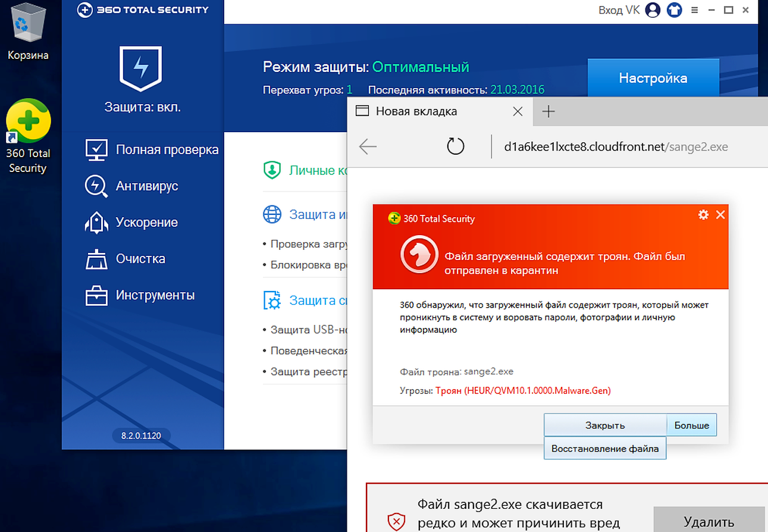This screenshot has width=768, height=532.
Task: Minimize the 360 Total Security window
Action: [x=712, y=10]
